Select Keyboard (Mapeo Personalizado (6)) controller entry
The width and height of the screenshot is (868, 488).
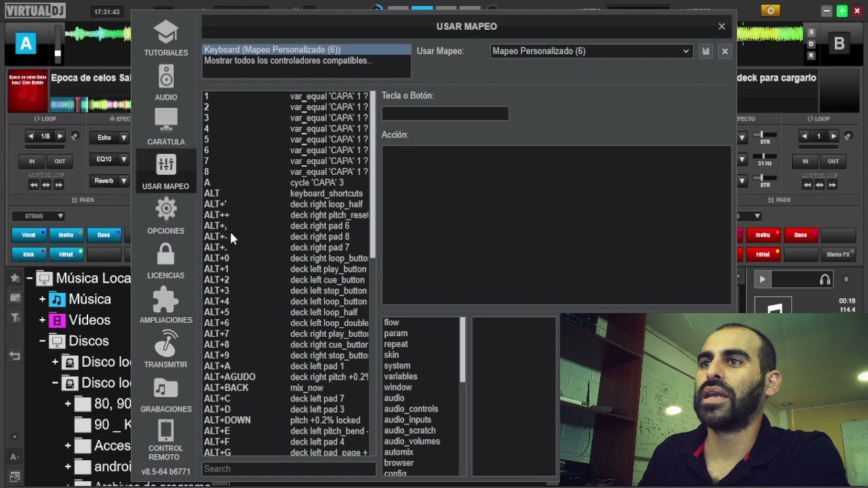pos(307,49)
